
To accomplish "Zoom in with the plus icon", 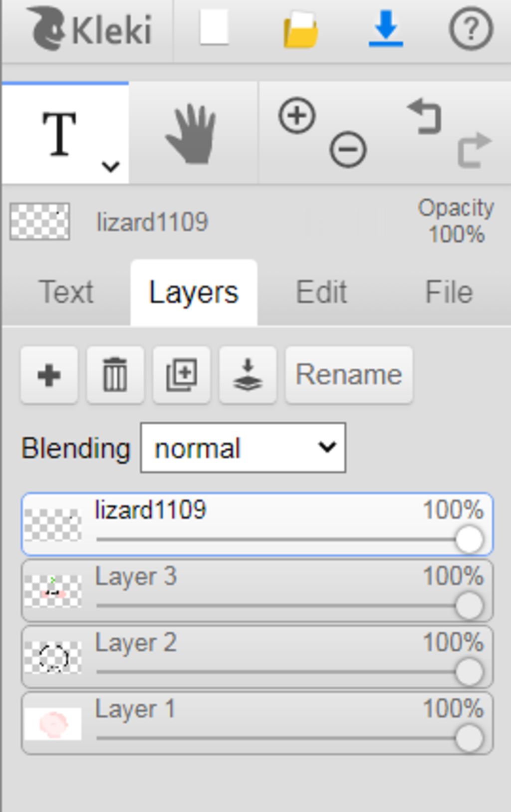I will pos(297,116).
